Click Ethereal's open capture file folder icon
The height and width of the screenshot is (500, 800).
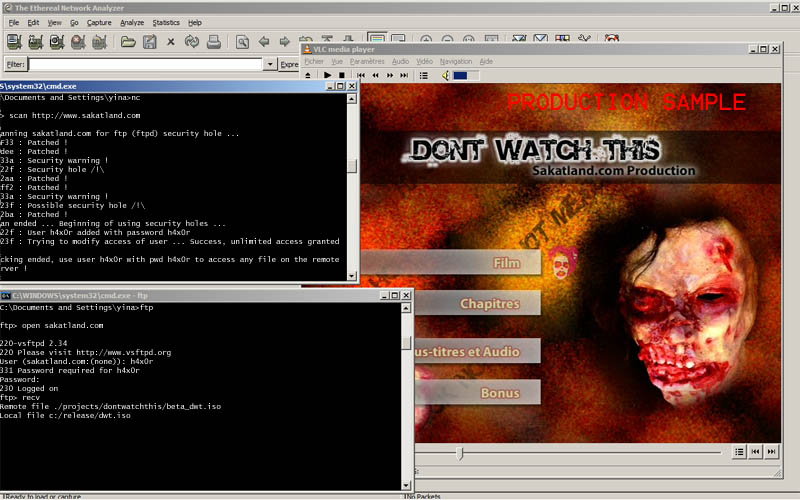128,42
